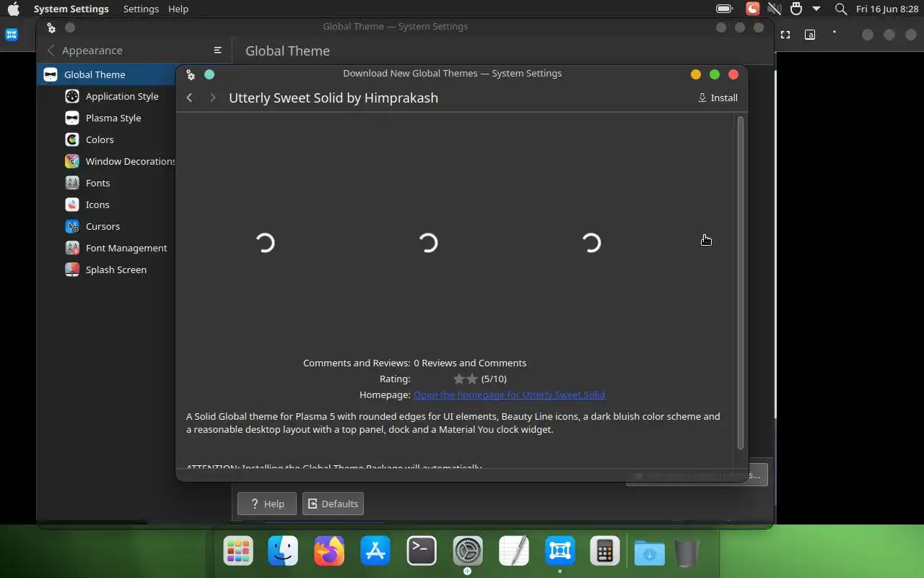Click the middle loading preview thumbnail
This screenshot has height=578, width=924.
point(429,243)
